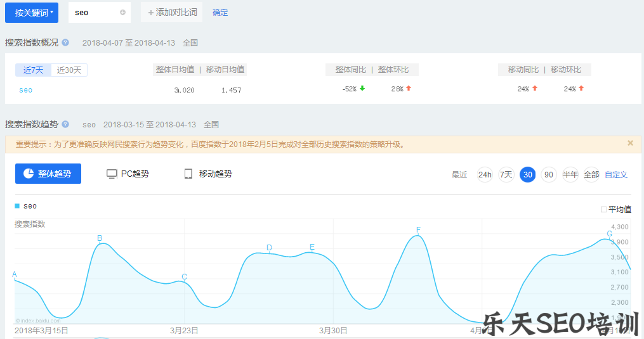This screenshot has height=339, width=644.
Task: Click the 3月30日 axis label
Action: [x=333, y=330]
